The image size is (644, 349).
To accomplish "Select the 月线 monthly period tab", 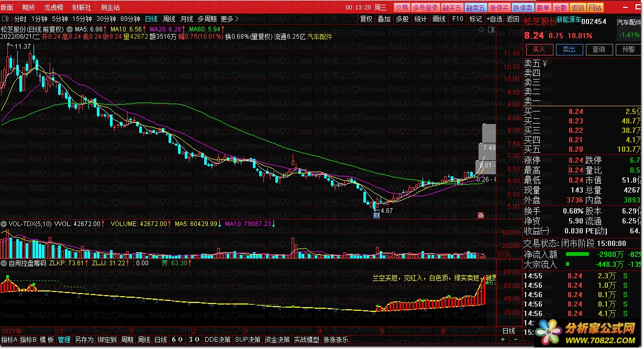I will (186, 19).
